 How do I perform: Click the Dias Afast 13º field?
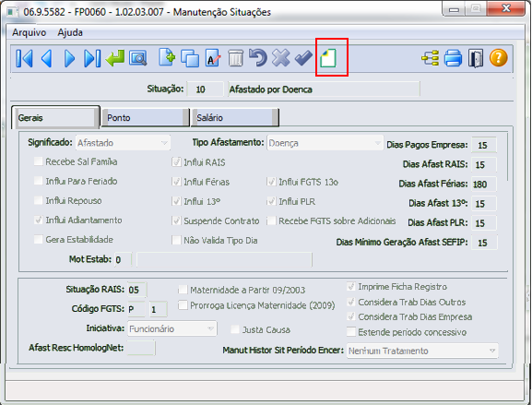(484, 204)
